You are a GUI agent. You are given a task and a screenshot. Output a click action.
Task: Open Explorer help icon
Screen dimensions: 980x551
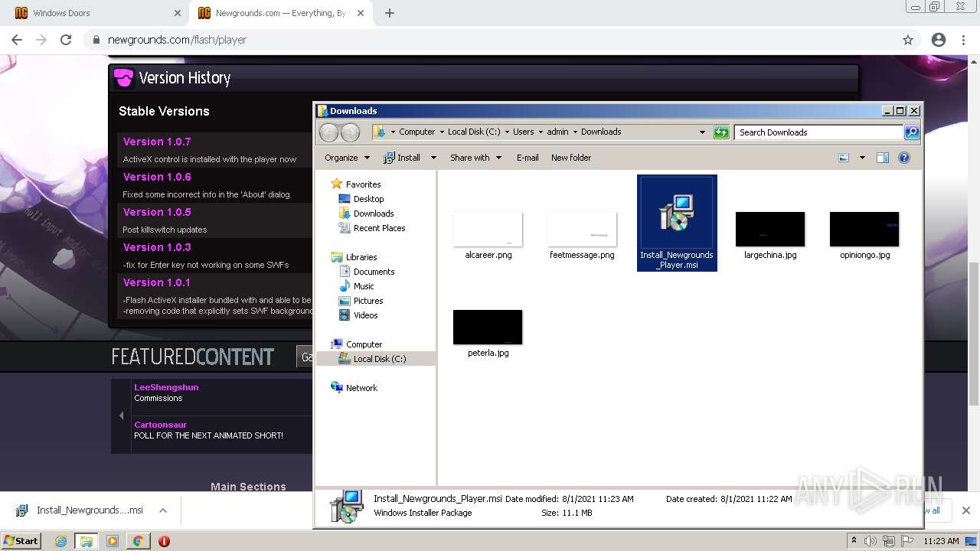click(904, 158)
